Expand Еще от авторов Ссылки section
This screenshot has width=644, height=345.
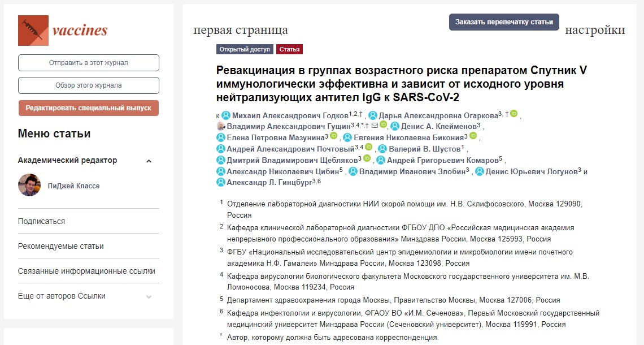pyautogui.click(x=149, y=296)
